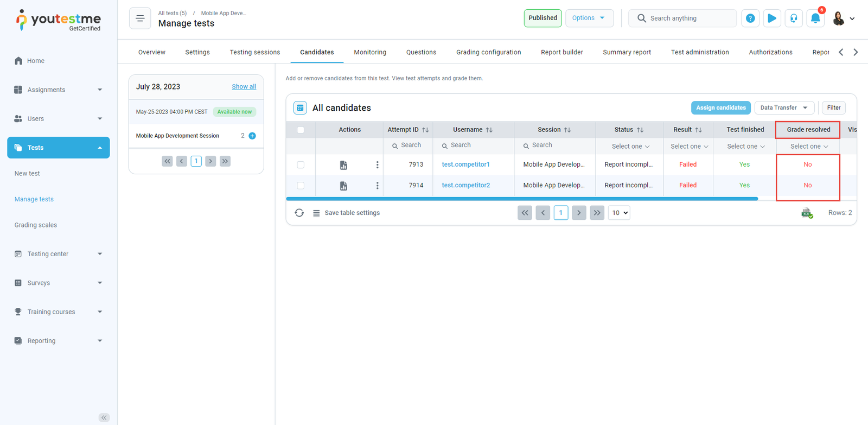Check the box for test.competitor2 row
Image resolution: width=868 pixels, height=425 pixels.
[301, 186]
